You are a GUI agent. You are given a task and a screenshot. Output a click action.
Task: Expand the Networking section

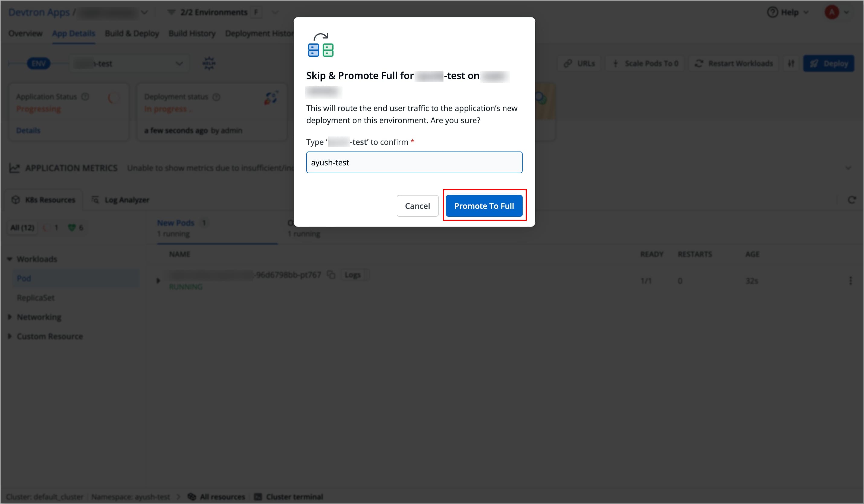pyautogui.click(x=39, y=317)
